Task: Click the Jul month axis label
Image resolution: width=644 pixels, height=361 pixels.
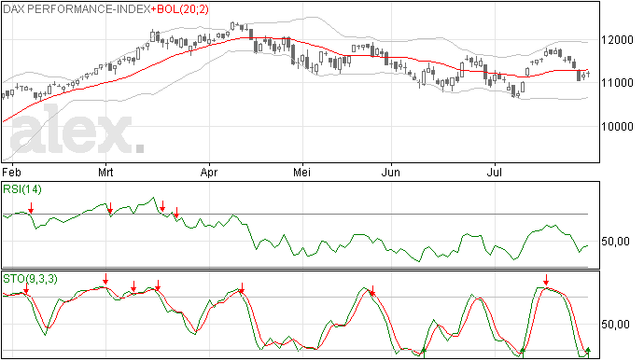Action: [495, 172]
